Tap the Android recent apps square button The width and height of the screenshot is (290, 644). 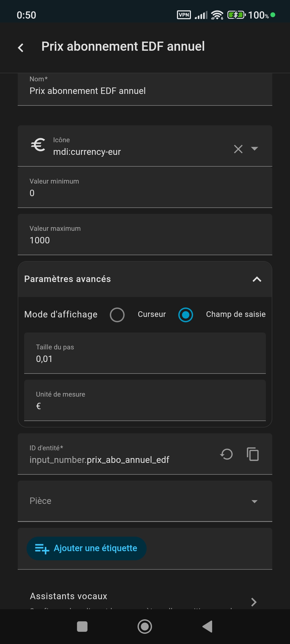click(x=82, y=627)
